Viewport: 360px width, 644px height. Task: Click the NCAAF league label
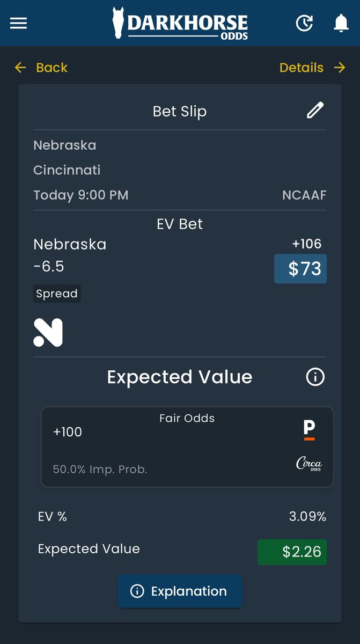pyautogui.click(x=304, y=195)
